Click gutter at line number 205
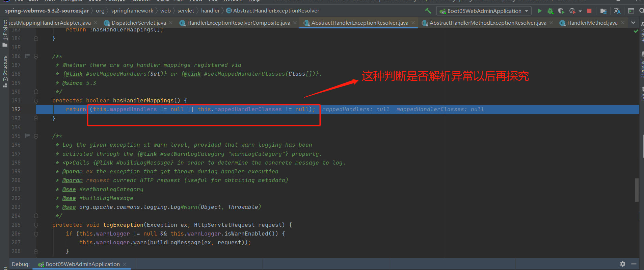 pos(16,225)
